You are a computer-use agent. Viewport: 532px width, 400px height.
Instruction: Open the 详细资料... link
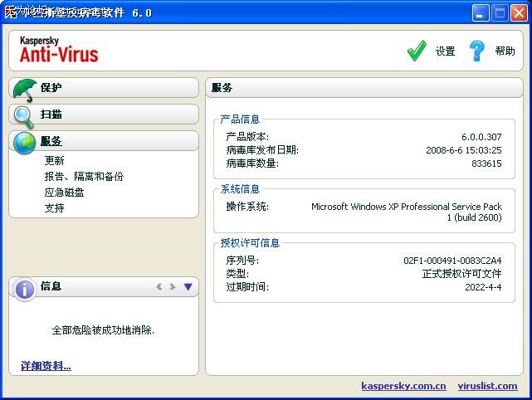[46, 366]
